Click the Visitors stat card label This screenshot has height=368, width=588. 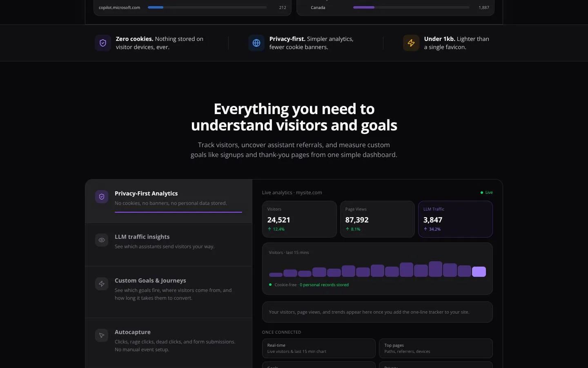point(274,209)
